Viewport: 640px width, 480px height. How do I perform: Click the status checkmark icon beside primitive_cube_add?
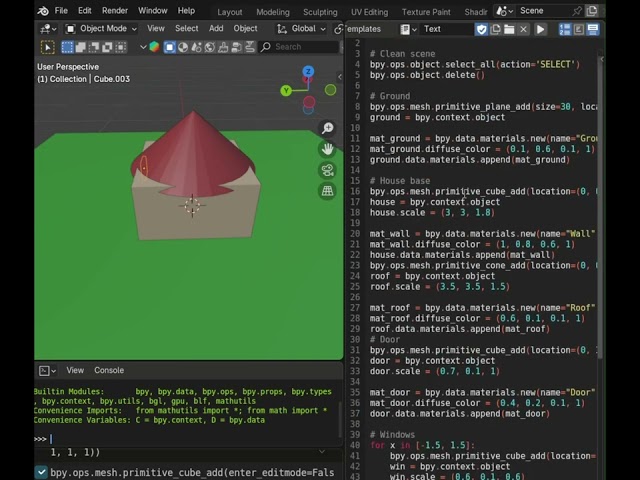tap(41, 472)
